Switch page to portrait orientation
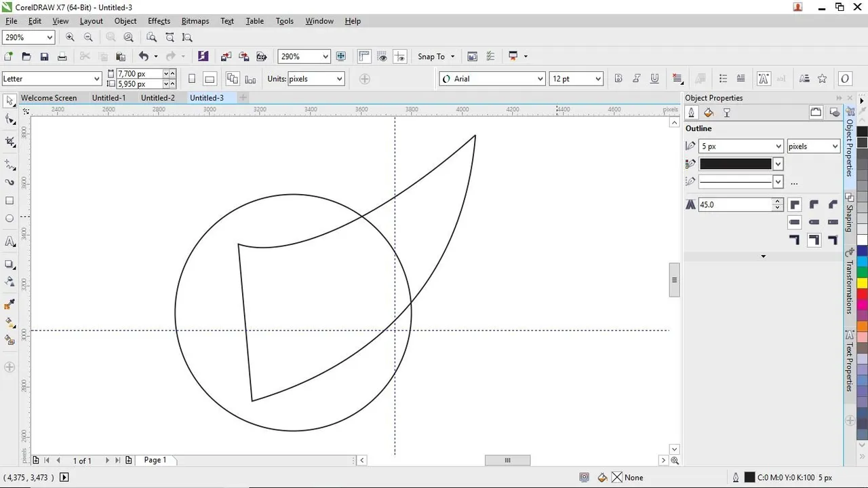This screenshot has height=488, width=868. pyautogui.click(x=192, y=79)
